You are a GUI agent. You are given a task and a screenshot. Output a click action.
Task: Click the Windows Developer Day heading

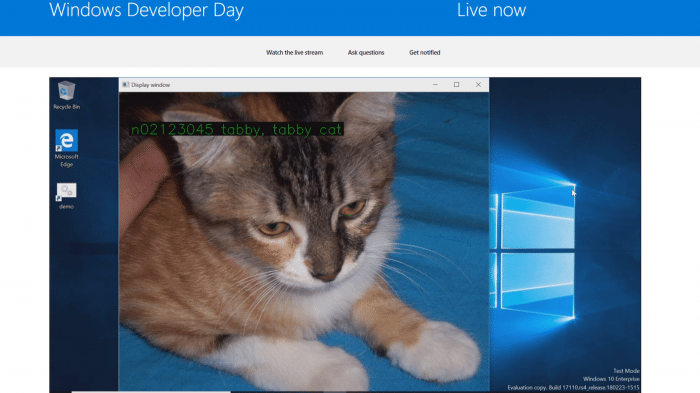(x=146, y=10)
